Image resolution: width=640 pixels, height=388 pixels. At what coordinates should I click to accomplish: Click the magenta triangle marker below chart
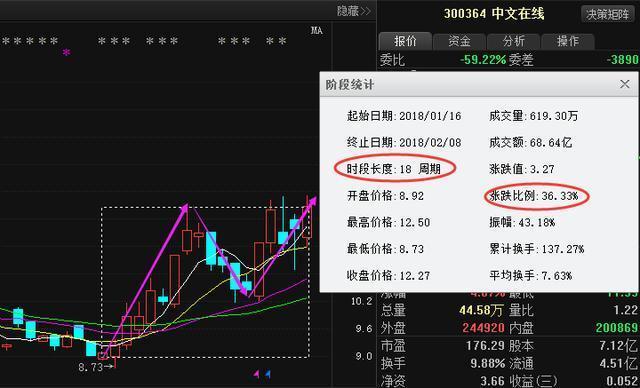tap(256, 373)
